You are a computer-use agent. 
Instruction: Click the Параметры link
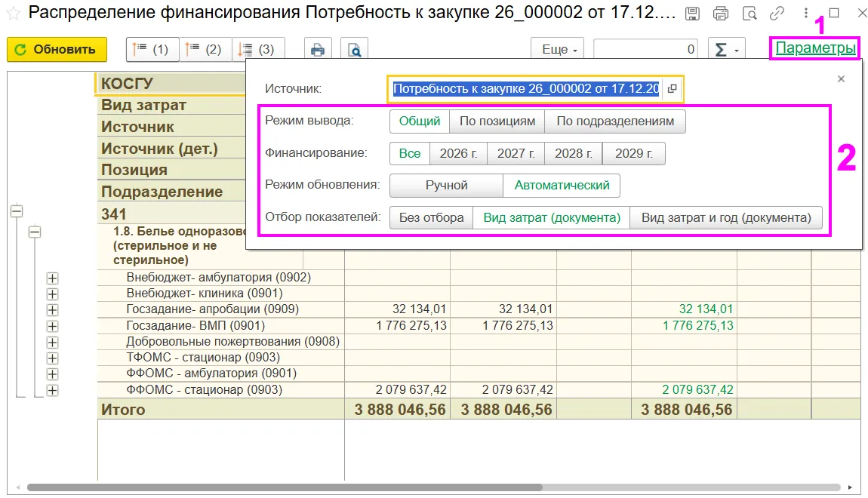click(815, 48)
